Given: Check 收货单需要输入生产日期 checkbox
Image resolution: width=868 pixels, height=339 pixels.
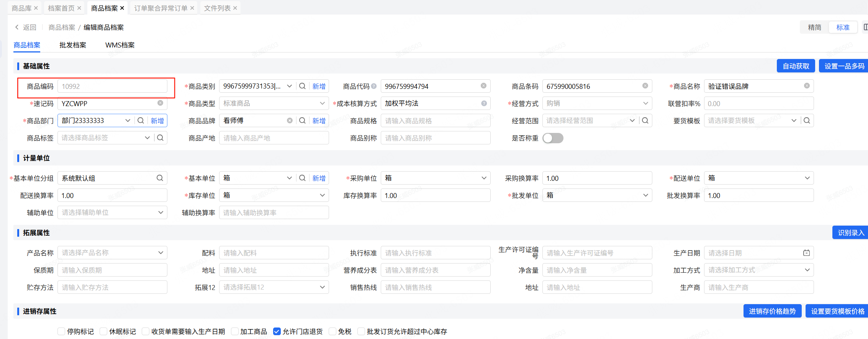Looking at the screenshot, I should click(x=146, y=331).
